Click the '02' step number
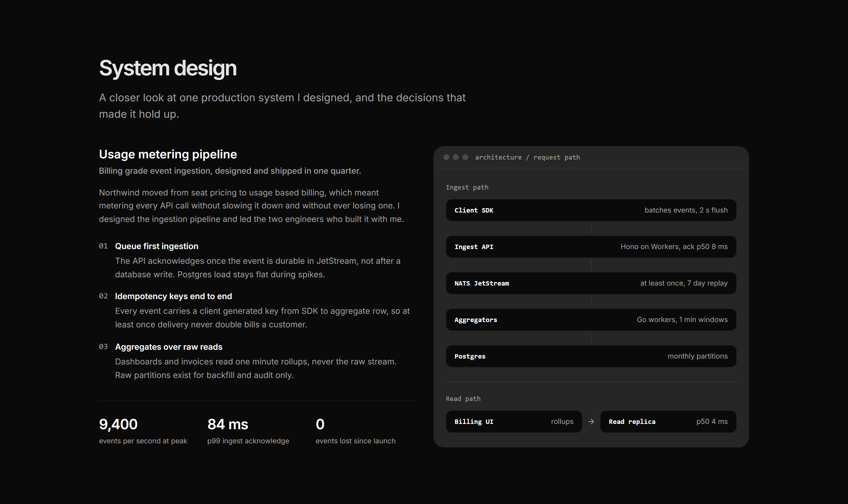The image size is (848, 504). pyautogui.click(x=103, y=296)
